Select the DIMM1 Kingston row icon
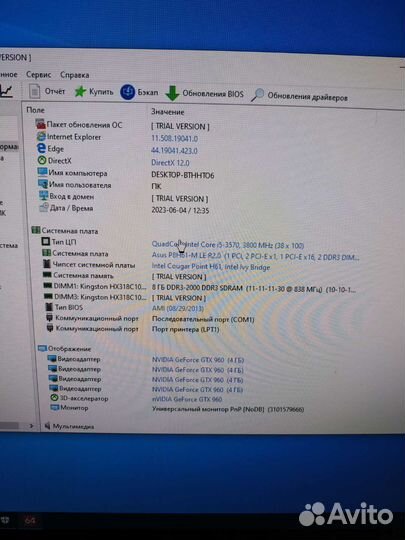The height and width of the screenshot is (540, 405). (x=48, y=285)
